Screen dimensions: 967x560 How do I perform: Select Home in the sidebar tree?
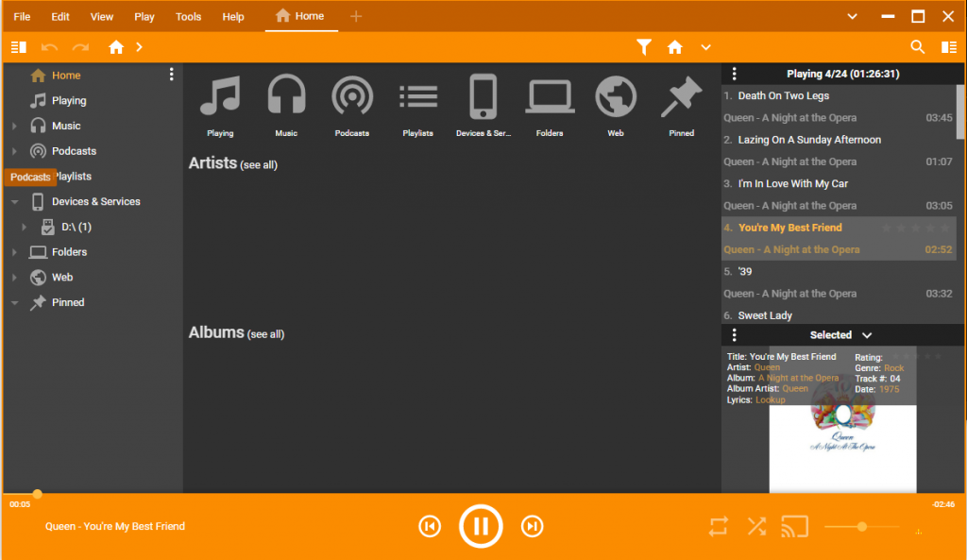66,76
